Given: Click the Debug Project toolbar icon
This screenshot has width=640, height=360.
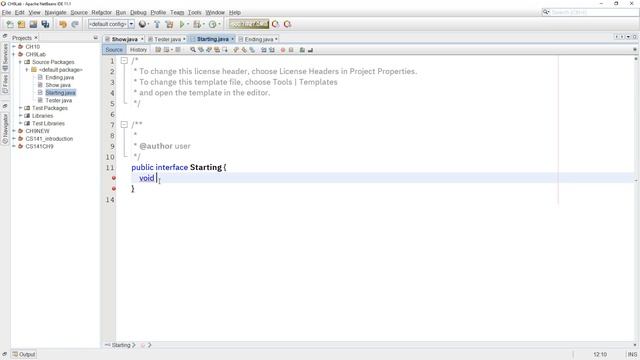Looking at the screenshot, I should pos(197,24).
